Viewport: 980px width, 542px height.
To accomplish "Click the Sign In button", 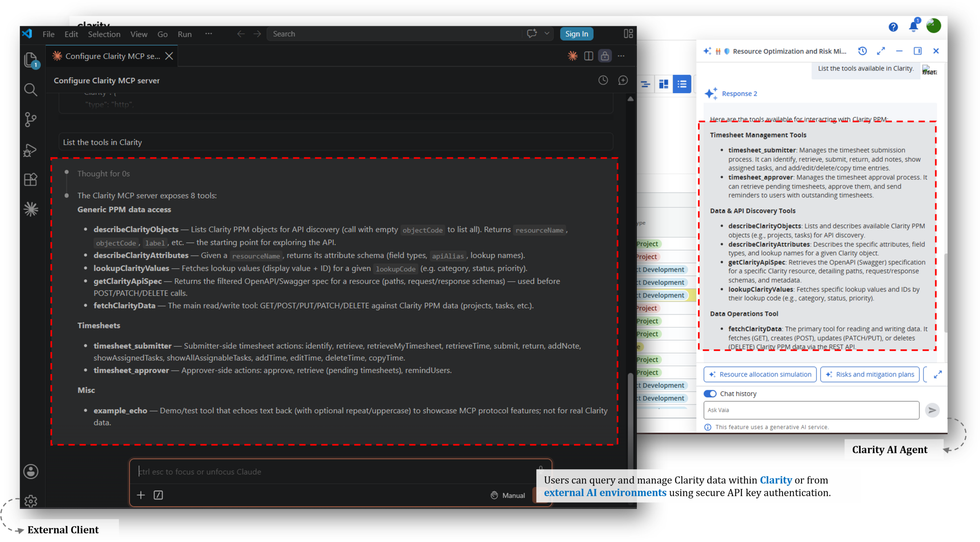I will (577, 34).
